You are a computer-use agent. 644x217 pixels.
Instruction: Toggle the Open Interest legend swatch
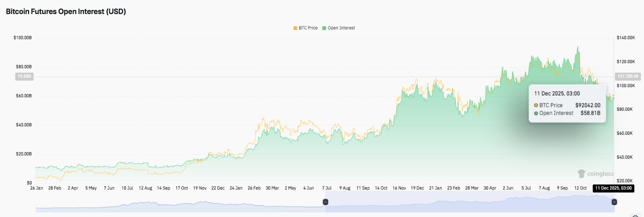pyautogui.click(x=324, y=28)
